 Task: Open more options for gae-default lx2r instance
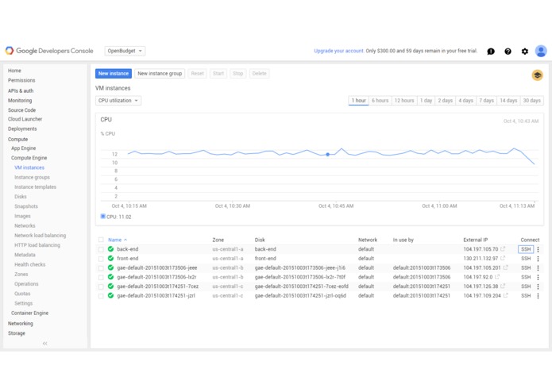[x=538, y=277]
